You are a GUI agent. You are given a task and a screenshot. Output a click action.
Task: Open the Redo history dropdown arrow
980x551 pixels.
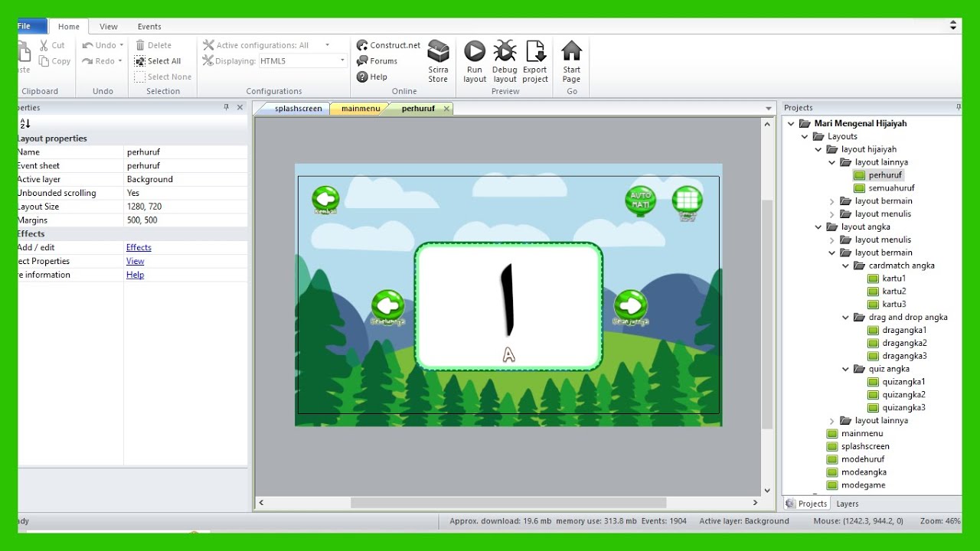pyautogui.click(x=121, y=61)
